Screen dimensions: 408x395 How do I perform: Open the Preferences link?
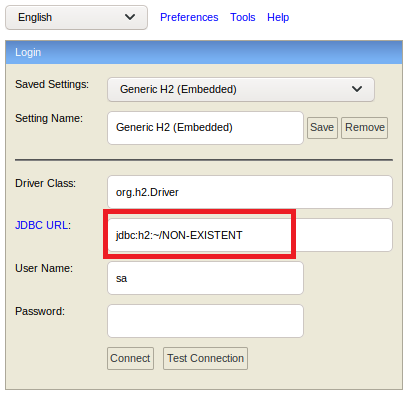point(189,17)
